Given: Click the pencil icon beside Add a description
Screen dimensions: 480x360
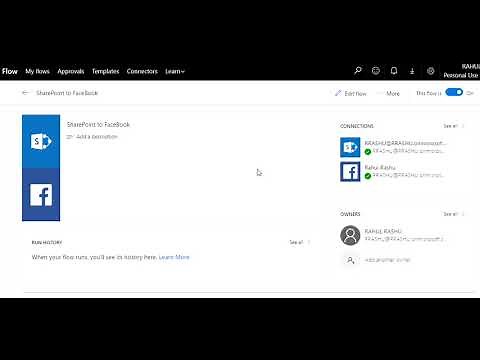Looking at the screenshot, I should [x=69, y=137].
